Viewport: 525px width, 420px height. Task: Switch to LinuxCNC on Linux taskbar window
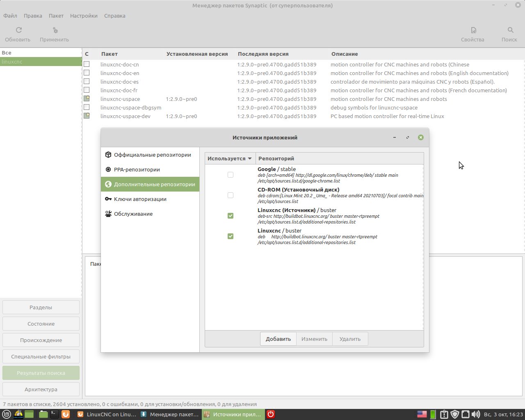point(107,414)
